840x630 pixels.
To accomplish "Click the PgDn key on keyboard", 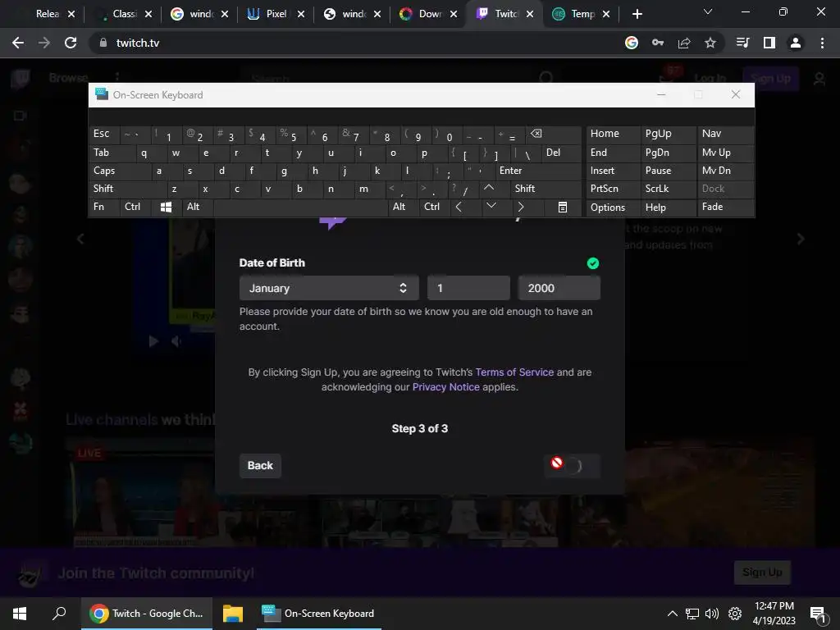I will coord(668,153).
